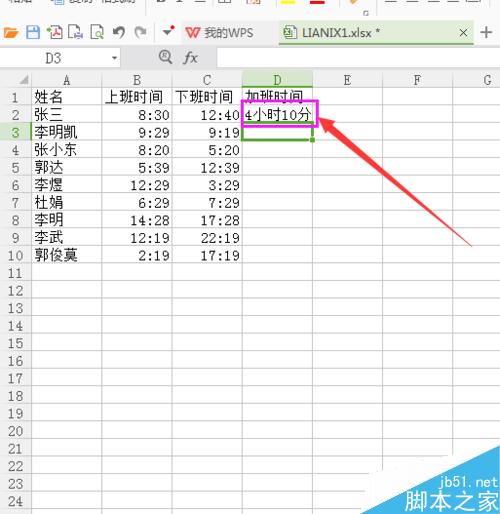Viewport: 500px width, 514px height.
Task: Click the Open folder icon
Action: [11, 33]
